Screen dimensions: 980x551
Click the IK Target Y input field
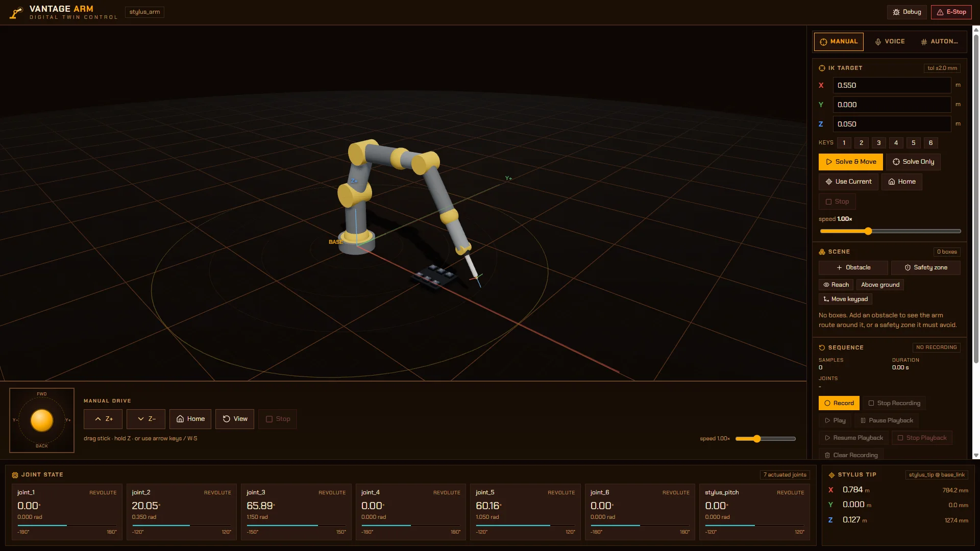[x=892, y=105]
